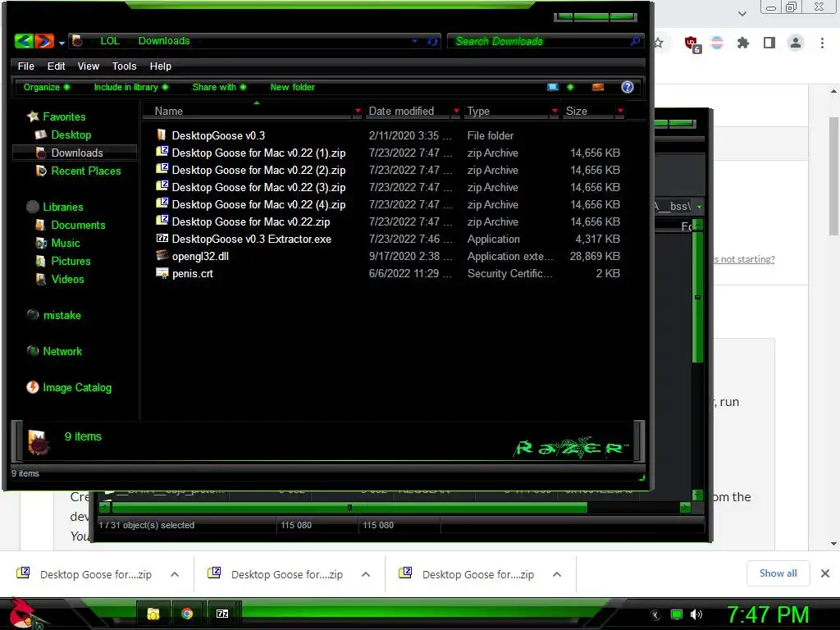The height and width of the screenshot is (630, 840).
Task: Select Desktop Goose for Mac v0.22 (1).zip
Action: (x=258, y=153)
